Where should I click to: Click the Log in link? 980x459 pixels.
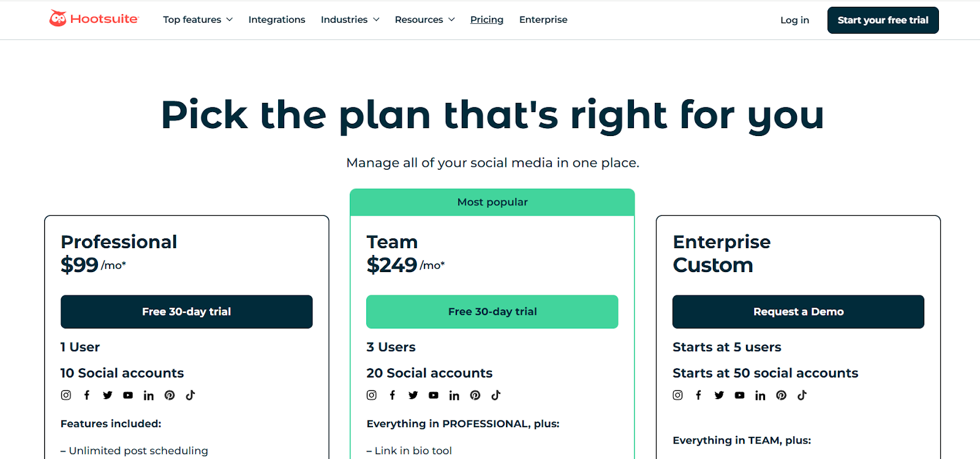click(794, 20)
